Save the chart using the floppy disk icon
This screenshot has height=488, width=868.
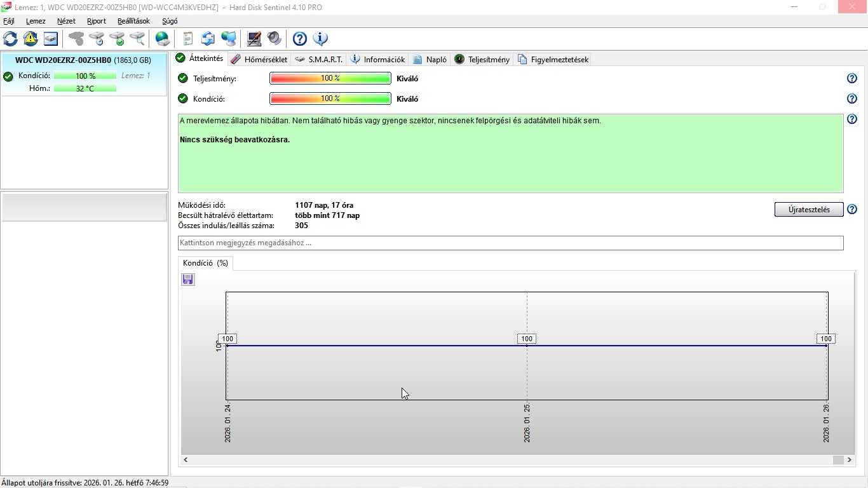click(x=188, y=280)
